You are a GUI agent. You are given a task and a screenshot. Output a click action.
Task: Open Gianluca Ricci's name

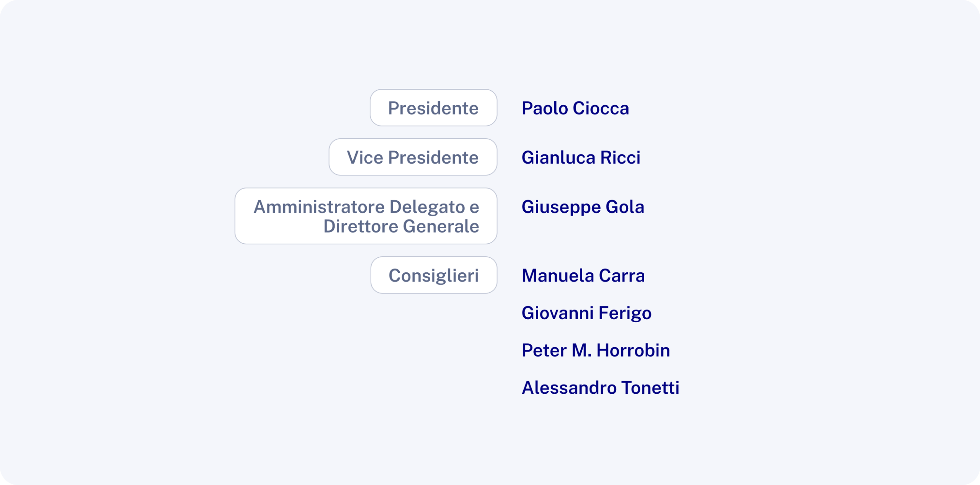[581, 157]
